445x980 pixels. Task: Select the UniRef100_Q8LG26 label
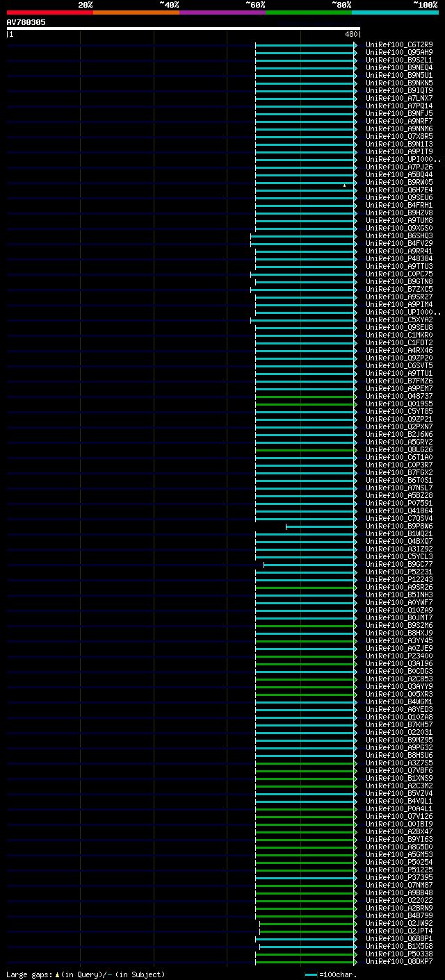(399, 449)
